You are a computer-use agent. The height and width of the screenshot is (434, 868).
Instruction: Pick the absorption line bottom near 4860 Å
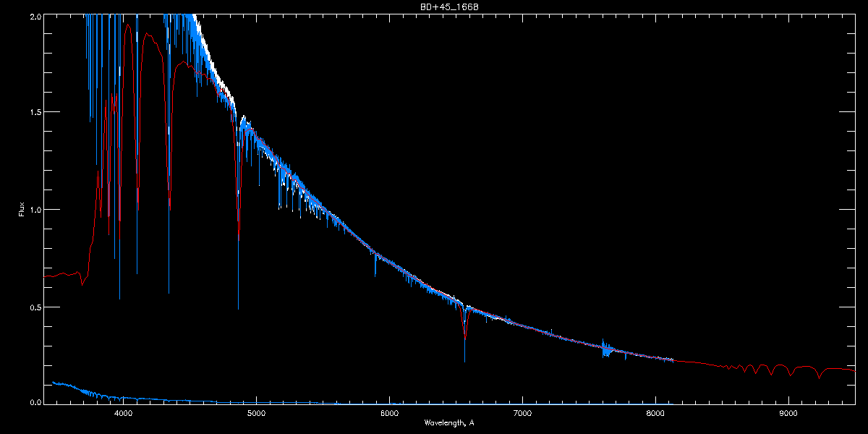pyautogui.click(x=238, y=305)
